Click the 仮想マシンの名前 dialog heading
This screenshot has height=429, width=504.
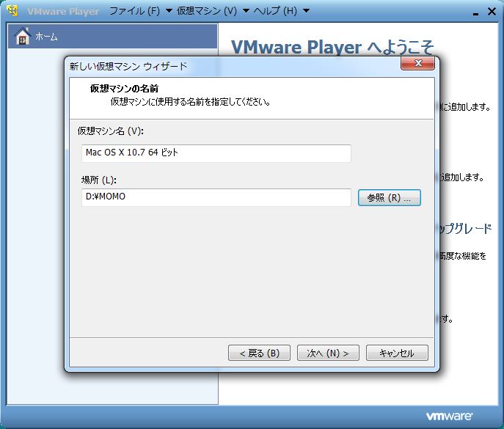[124, 89]
